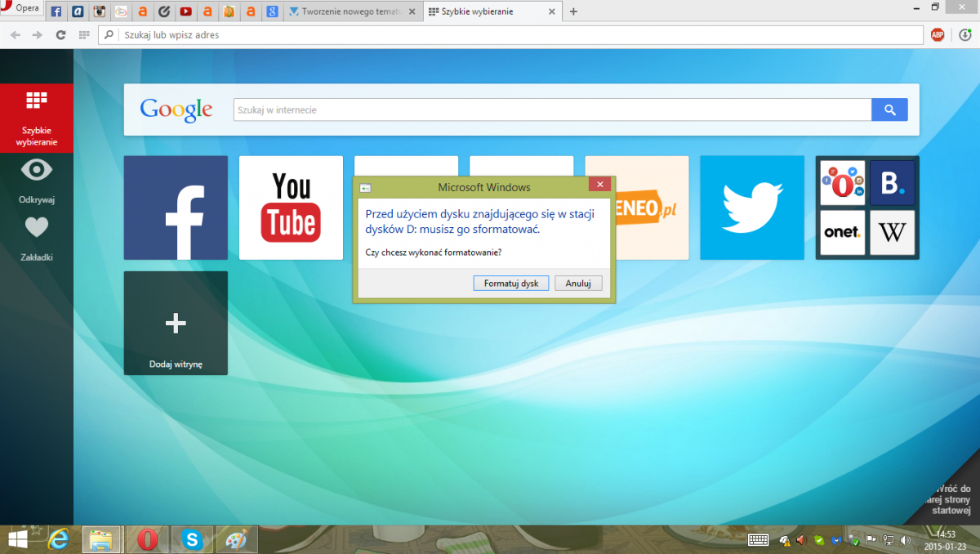
Task: Close the Tworzenie nowego tematu tab
Action: click(x=412, y=12)
